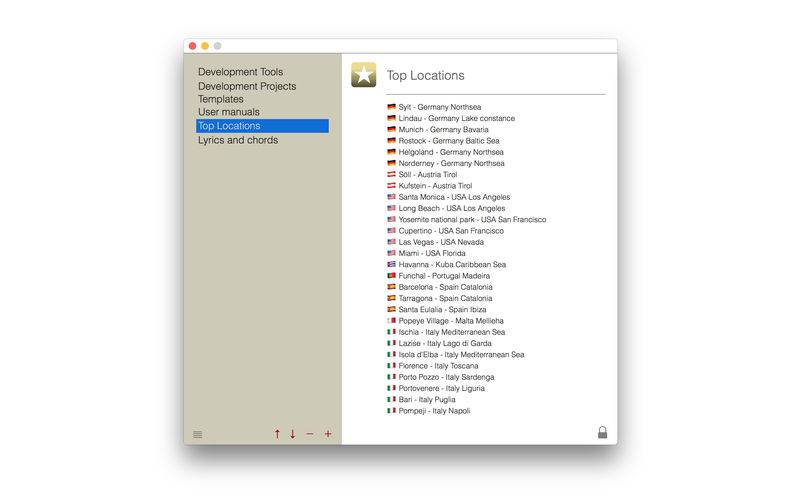Click the move up arrow in sidebar
800x500 pixels.
tap(277, 434)
